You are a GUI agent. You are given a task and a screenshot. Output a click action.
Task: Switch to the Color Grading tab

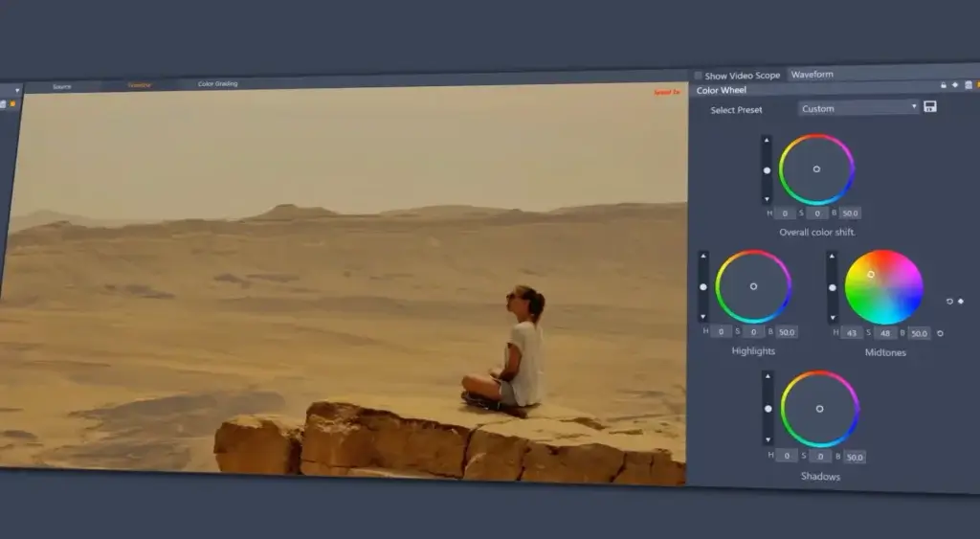click(217, 84)
